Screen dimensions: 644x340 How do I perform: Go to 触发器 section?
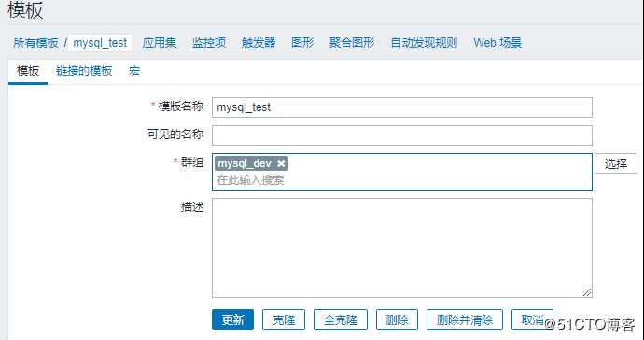pyautogui.click(x=259, y=43)
